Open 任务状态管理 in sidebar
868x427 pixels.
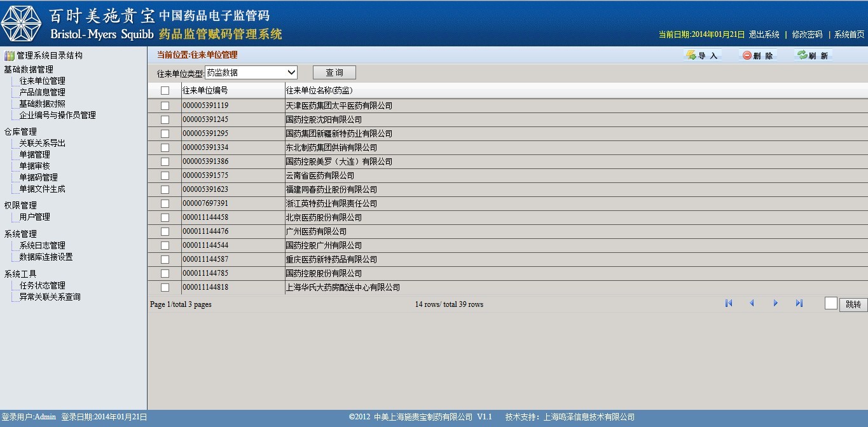[42, 285]
